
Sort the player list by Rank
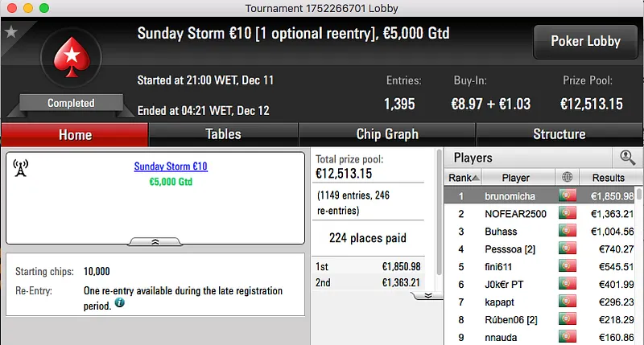464,177
